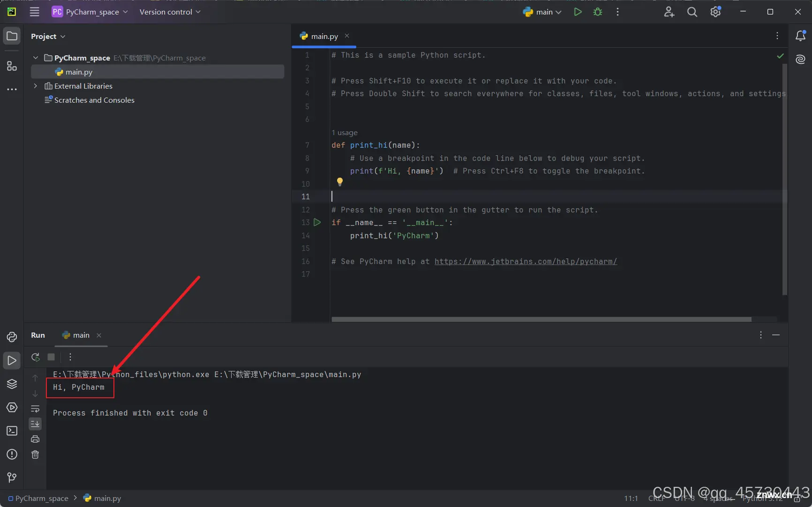Click line:column 11:1 indicator
This screenshot has width=812, height=507.
631,498
